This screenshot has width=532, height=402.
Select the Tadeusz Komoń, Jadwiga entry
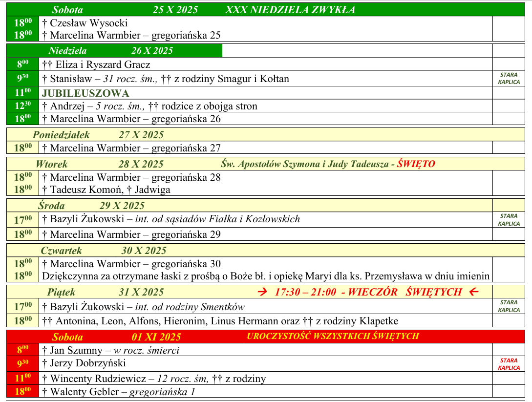[x=106, y=190]
